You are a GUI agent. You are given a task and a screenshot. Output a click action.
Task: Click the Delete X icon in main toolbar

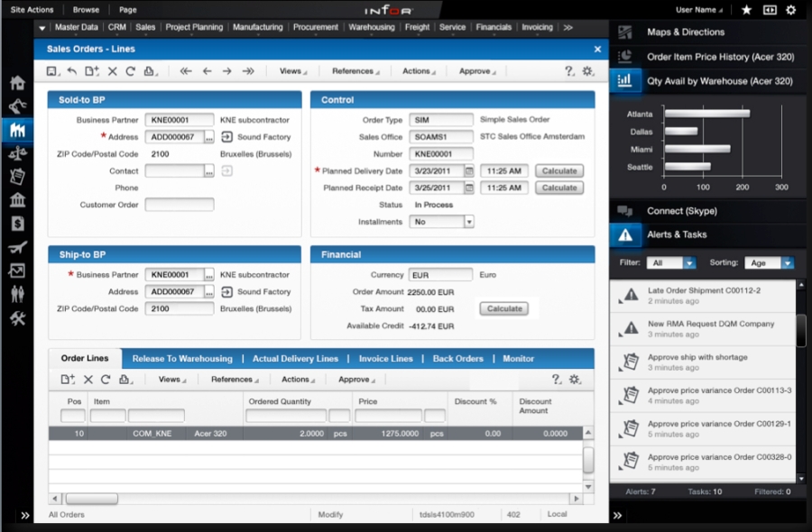[112, 71]
